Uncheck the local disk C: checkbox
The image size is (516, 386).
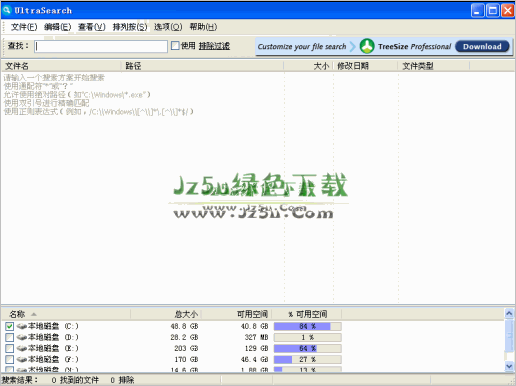[9, 326]
